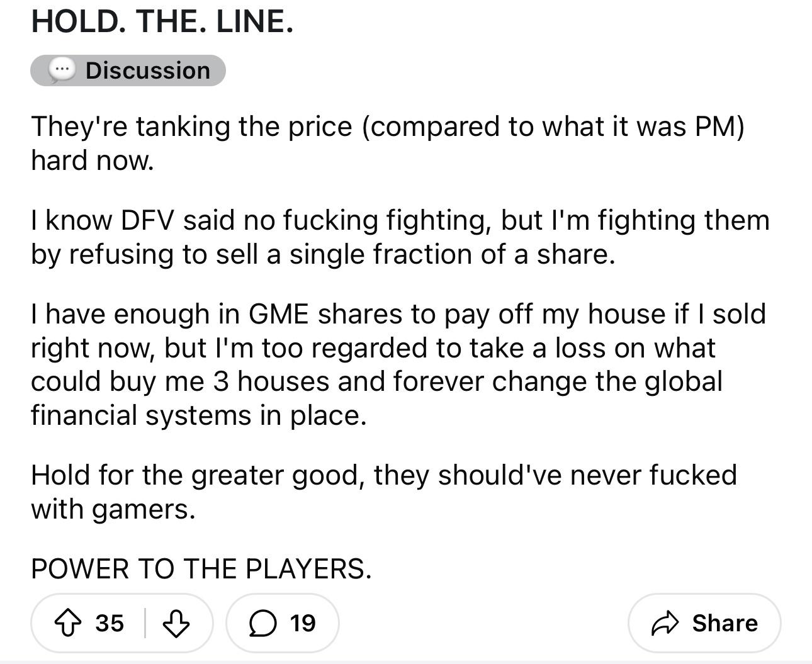Click the word "Discussion" in the flair
The width and height of the screenshot is (812, 664).
click(148, 70)
